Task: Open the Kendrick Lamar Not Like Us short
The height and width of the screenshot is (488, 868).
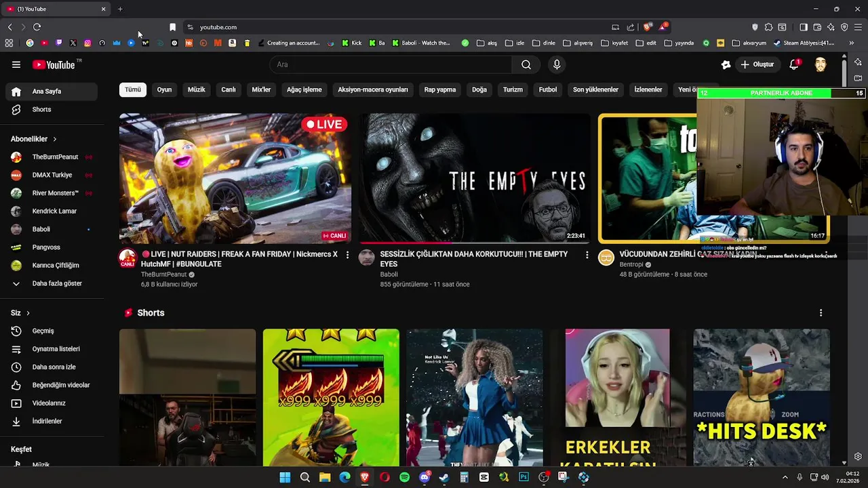Action: [475, 398]
